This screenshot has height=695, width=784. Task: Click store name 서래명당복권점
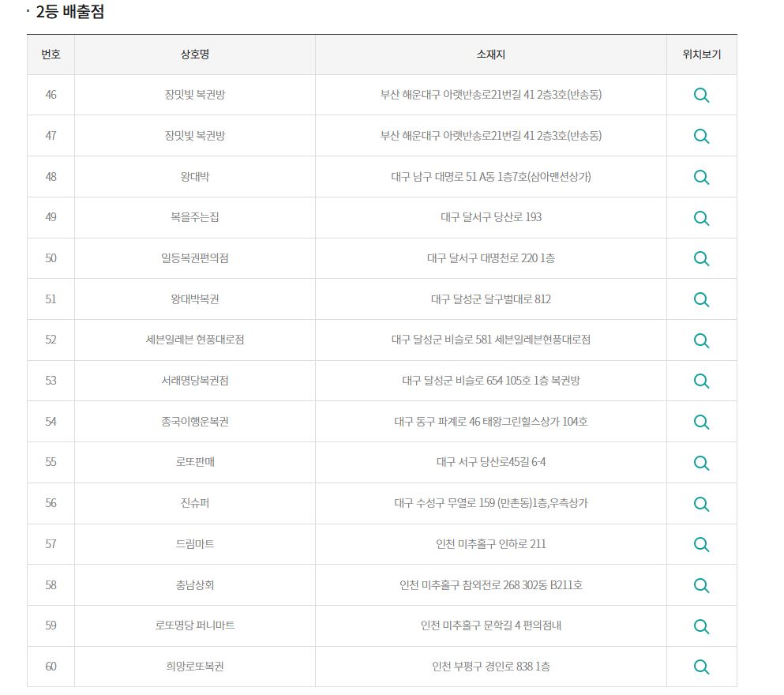(195, 381)
